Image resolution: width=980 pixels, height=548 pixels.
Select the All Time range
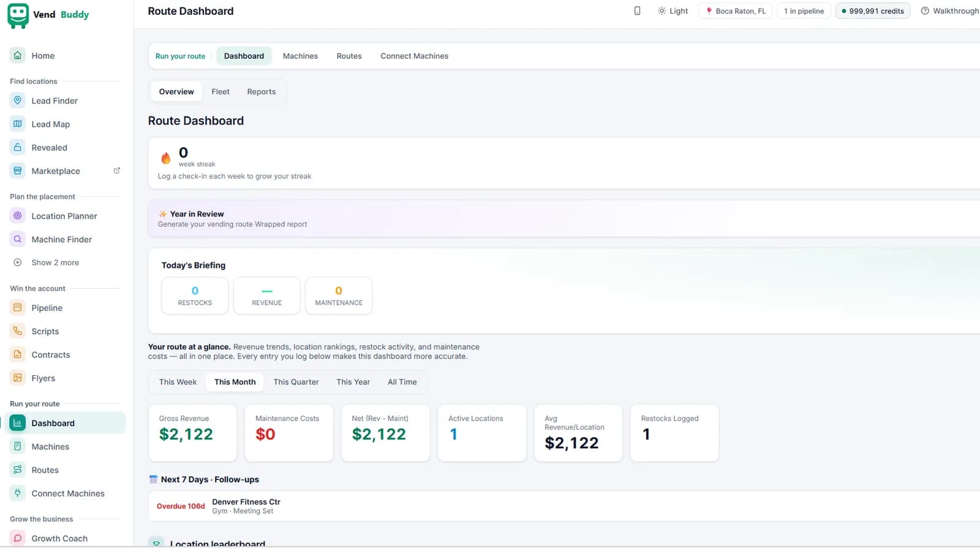tap(402, 382)
